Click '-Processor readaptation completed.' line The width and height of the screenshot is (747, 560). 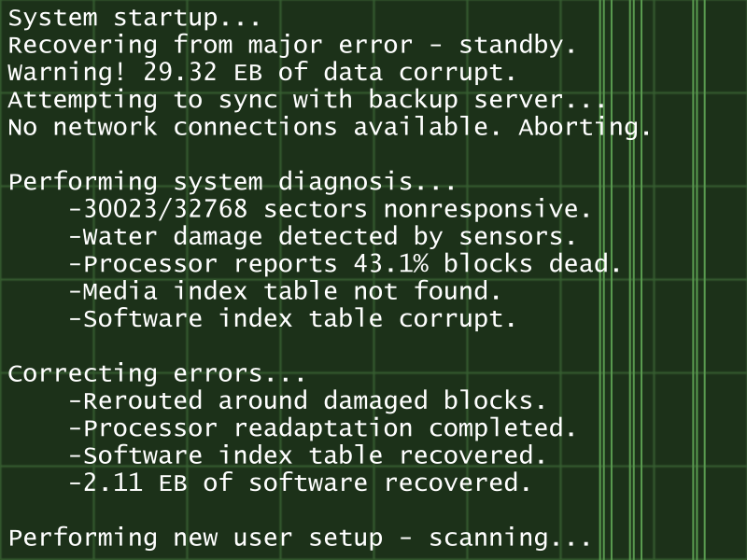323,428
